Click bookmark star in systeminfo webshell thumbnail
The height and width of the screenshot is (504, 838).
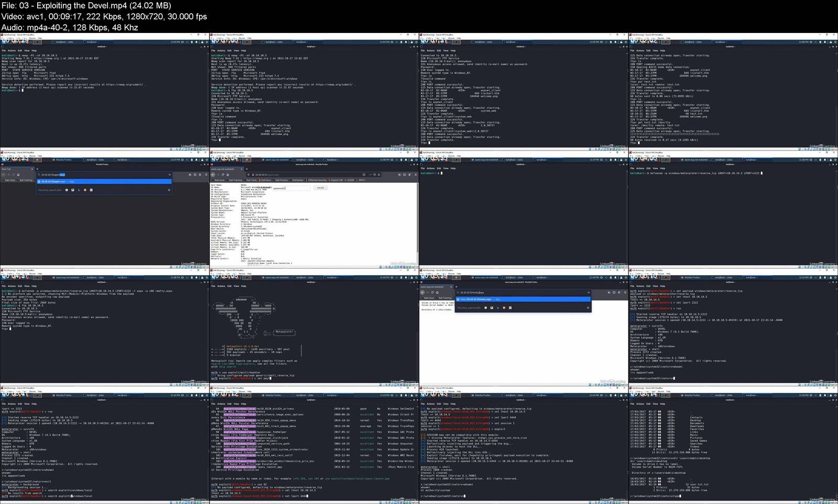(x=379, y=175)
